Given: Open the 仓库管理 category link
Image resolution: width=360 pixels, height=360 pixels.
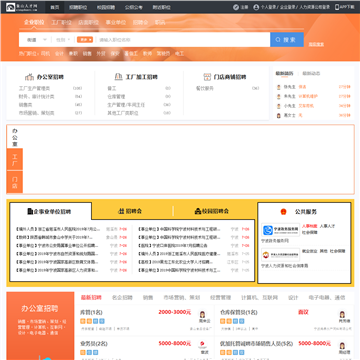Looking at the screenshot, I should click(116, 97).
